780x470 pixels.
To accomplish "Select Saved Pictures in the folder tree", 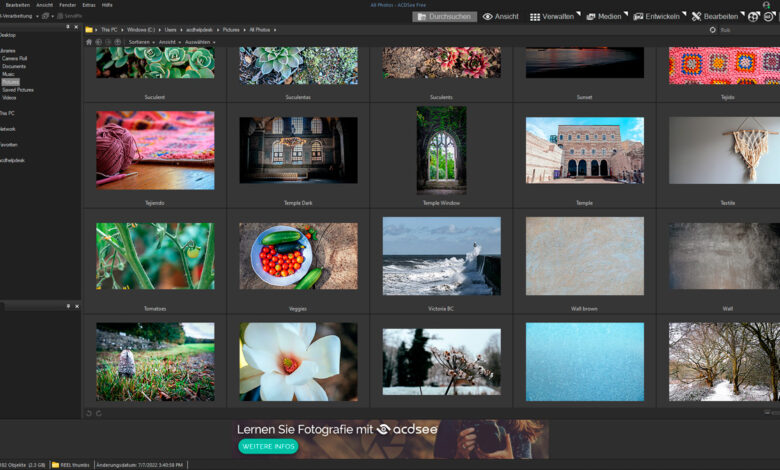I will [x=17, y=90].
